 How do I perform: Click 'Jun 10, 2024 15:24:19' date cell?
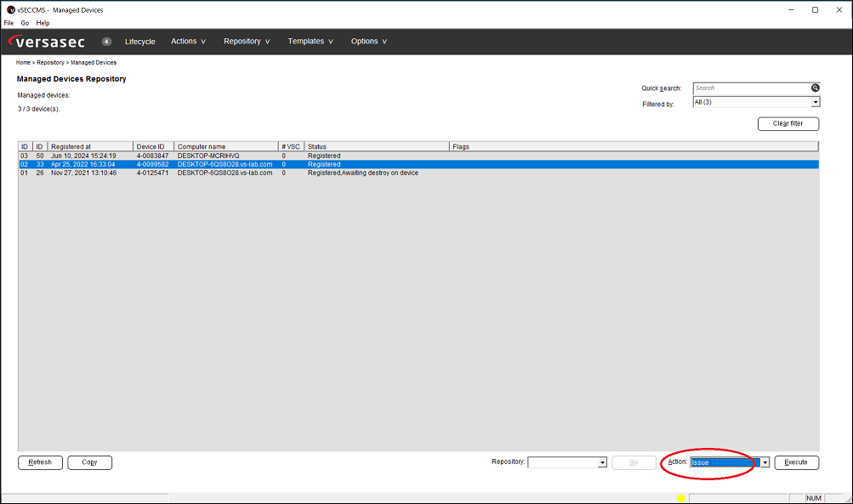pos(84,156)
